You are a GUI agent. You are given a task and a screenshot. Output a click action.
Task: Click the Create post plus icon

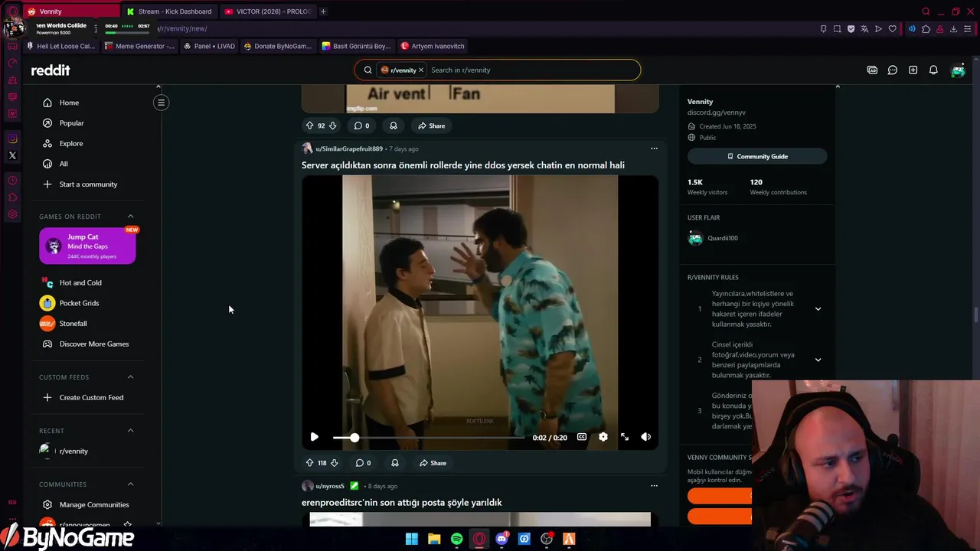[x=913, y=70]
